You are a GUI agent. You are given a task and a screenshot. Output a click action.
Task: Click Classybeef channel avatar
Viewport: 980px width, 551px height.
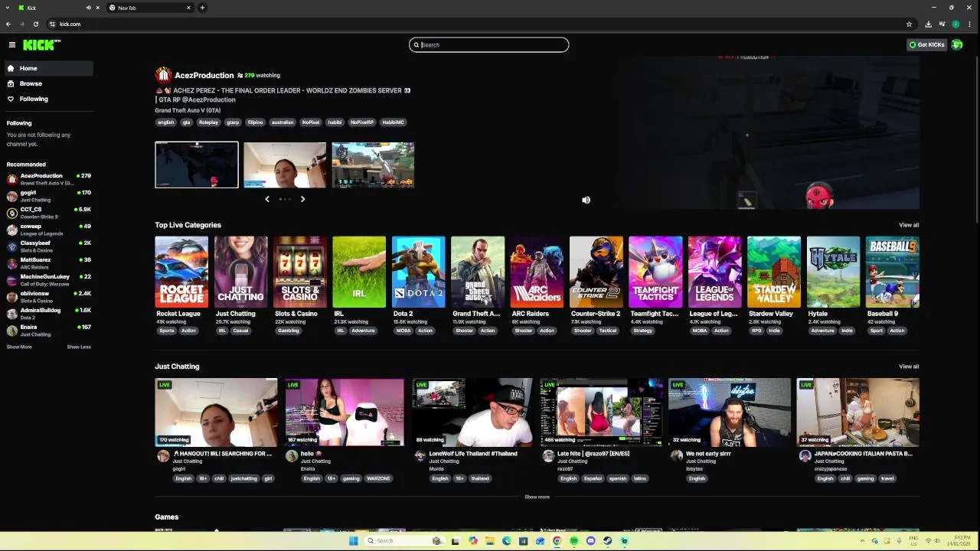click(12, 246)
